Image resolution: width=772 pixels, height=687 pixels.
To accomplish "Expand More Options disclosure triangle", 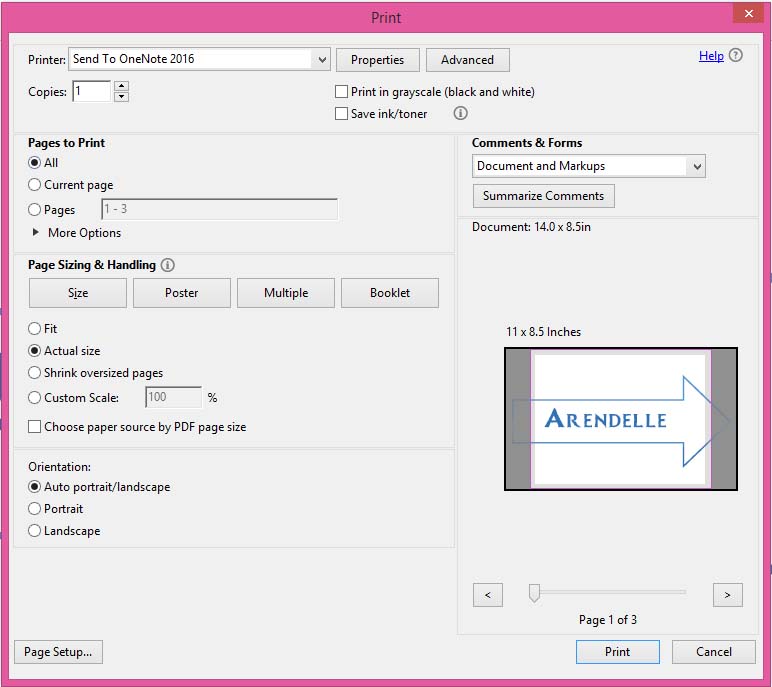I will point(37,233).
